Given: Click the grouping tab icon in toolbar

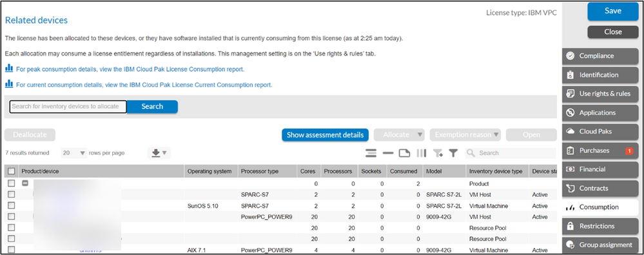Looking at the screenshot, I should point(405,153).
